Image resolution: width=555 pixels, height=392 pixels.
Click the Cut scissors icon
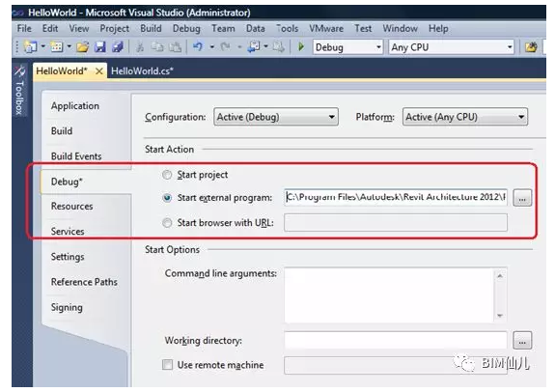140,46
